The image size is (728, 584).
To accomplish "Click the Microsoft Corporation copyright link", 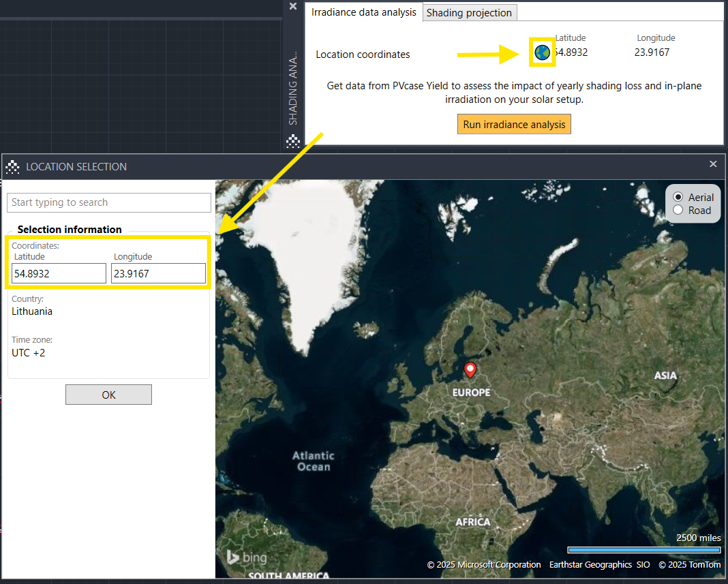I will (484, 565).
